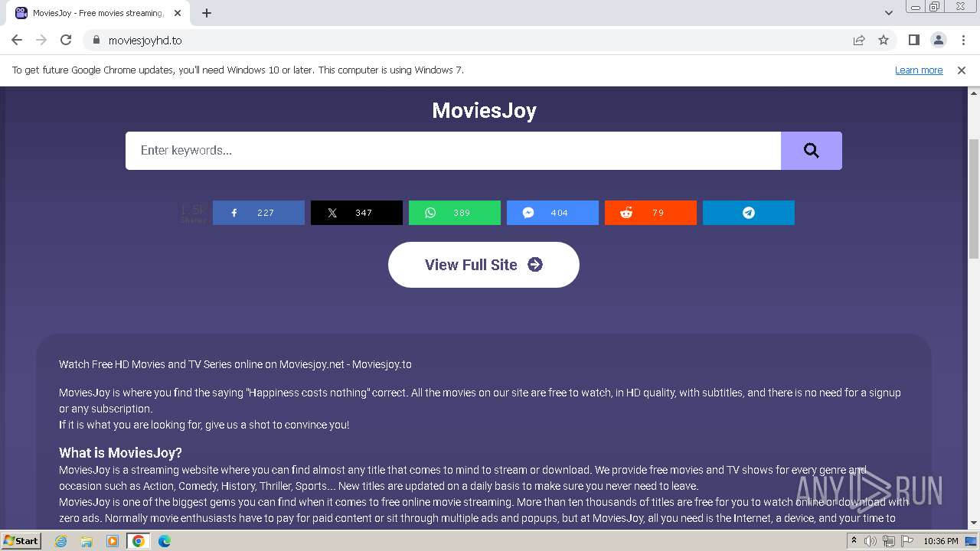
Task: Click the 10:36 PM taskbar clock
Action: tap(941, 541)
